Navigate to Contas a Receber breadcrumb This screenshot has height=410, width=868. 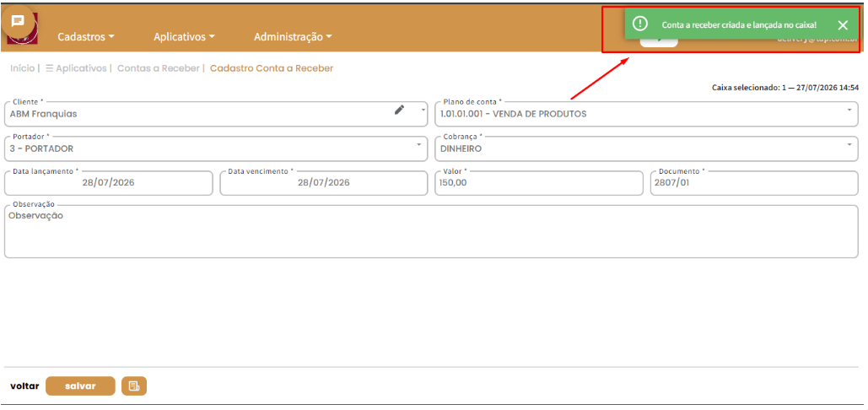[x=159, y=68]
